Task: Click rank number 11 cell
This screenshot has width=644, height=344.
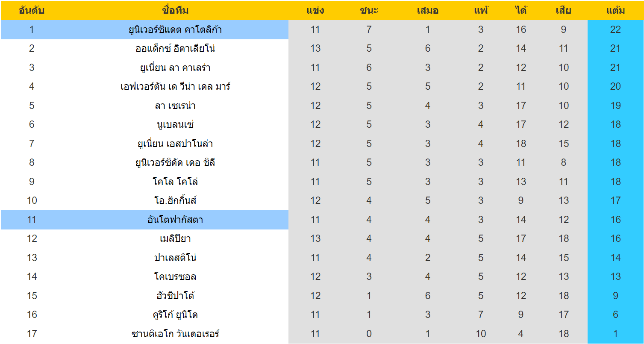Action: [x=32, y=220]
